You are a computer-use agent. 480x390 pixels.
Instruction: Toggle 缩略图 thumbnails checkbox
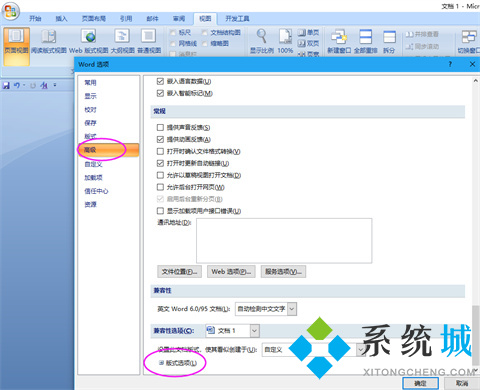(x=205, y=44)
